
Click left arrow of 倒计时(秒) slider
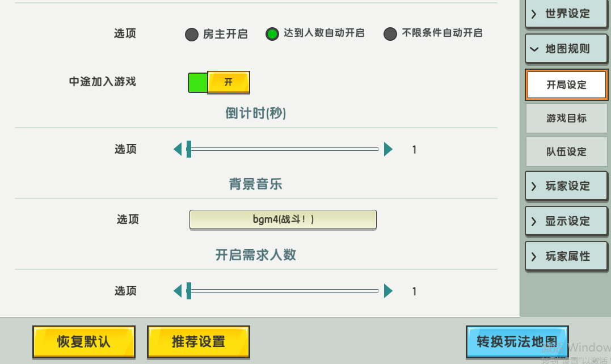click(x=178, y=149)
